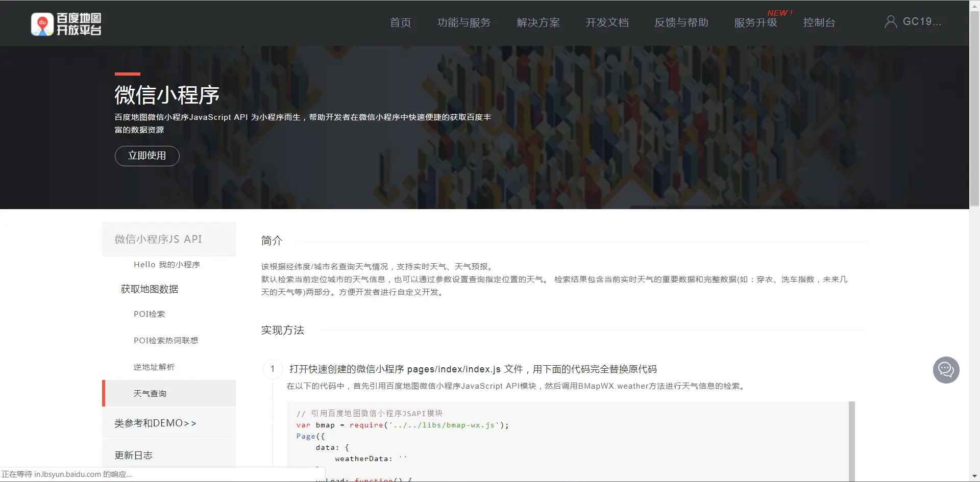Open the online chat support bubble

click(x=946, y=370)
